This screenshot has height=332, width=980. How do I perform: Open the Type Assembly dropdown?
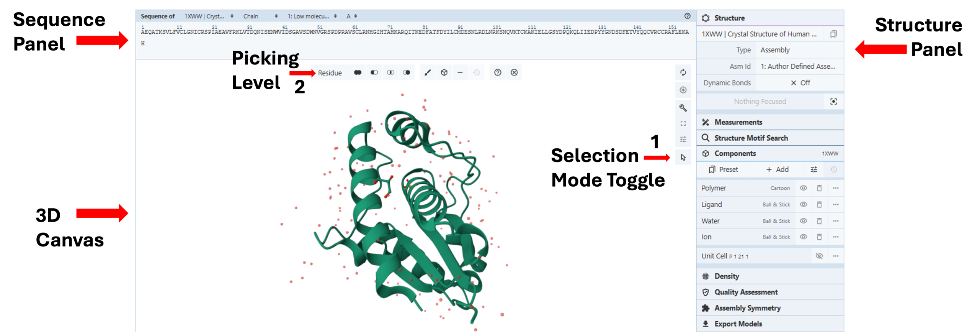800,50
